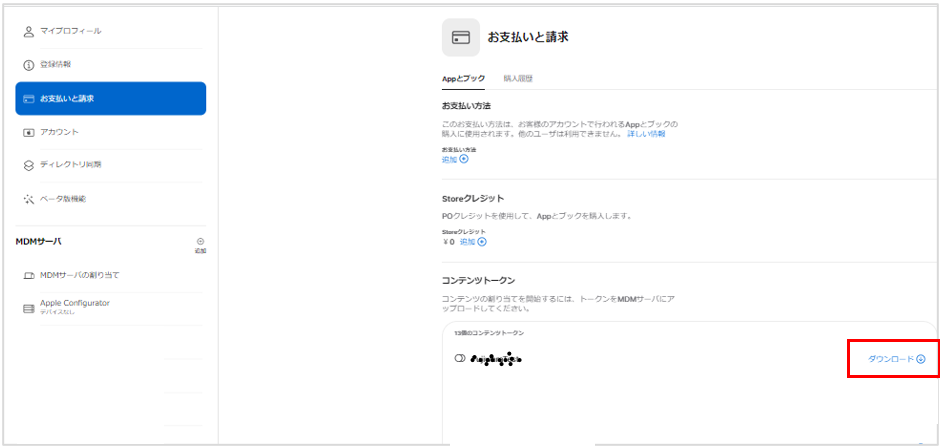943x448 pixels.
Task: Add an MDM server via the 追加 plus icon
Action: pos(200,245)
